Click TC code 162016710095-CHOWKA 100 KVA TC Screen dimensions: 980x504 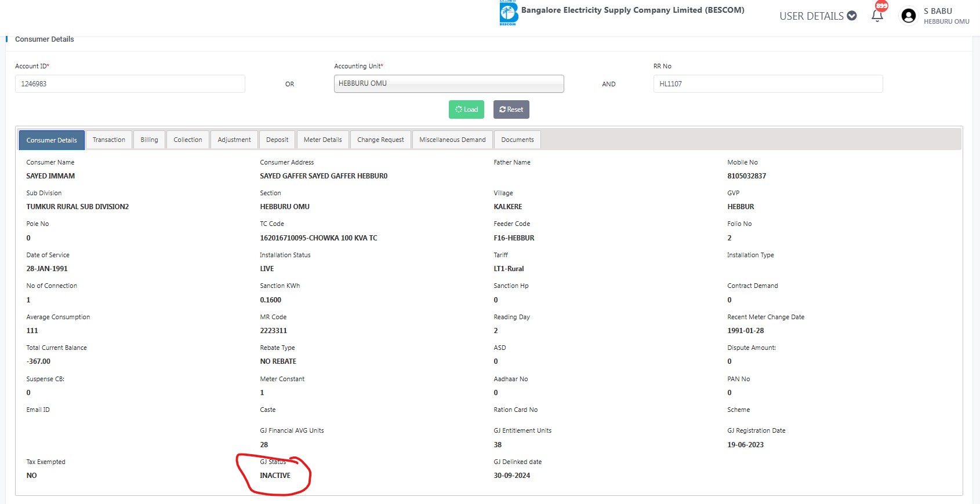[x=318, y=238]
